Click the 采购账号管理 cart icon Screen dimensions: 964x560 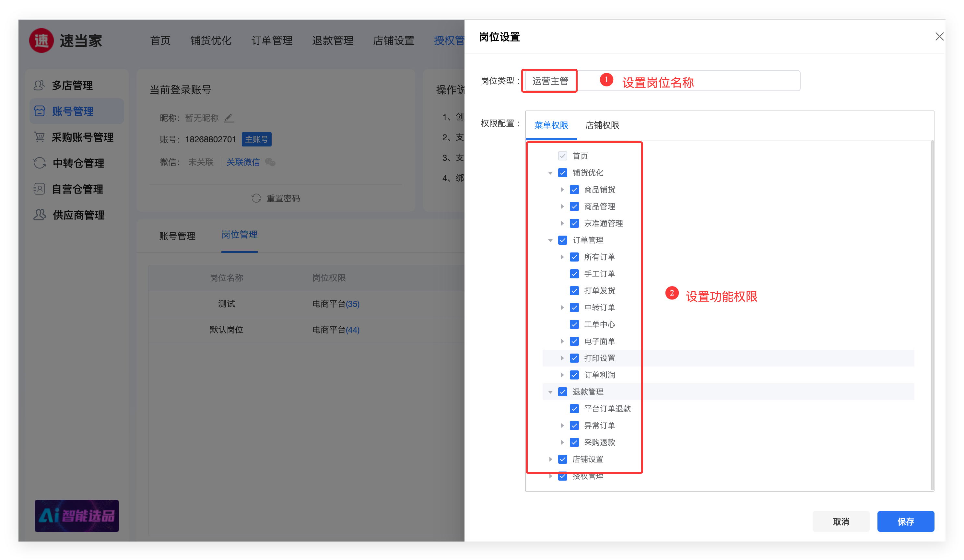[x=39, y=137]
